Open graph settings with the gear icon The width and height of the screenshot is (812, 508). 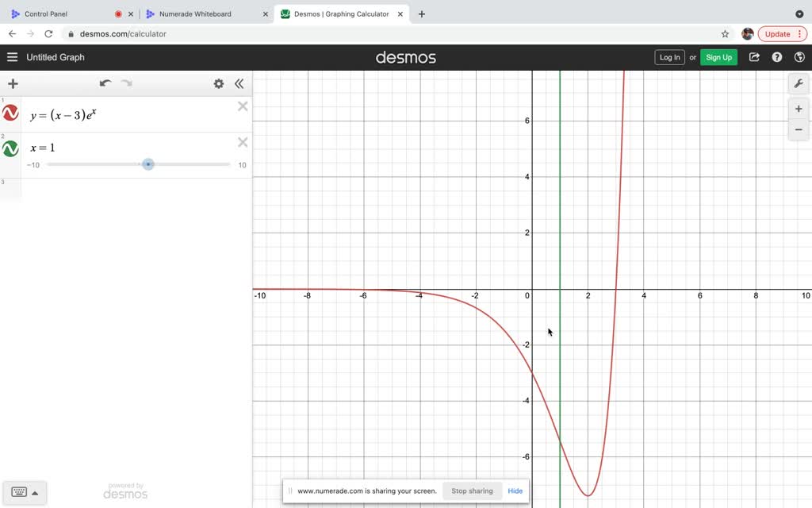(219, 83)
